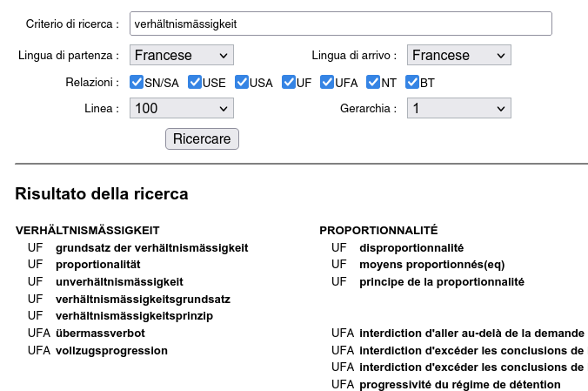
Task: Open principe de la proportionnalité entry
Action: [442, 282]
